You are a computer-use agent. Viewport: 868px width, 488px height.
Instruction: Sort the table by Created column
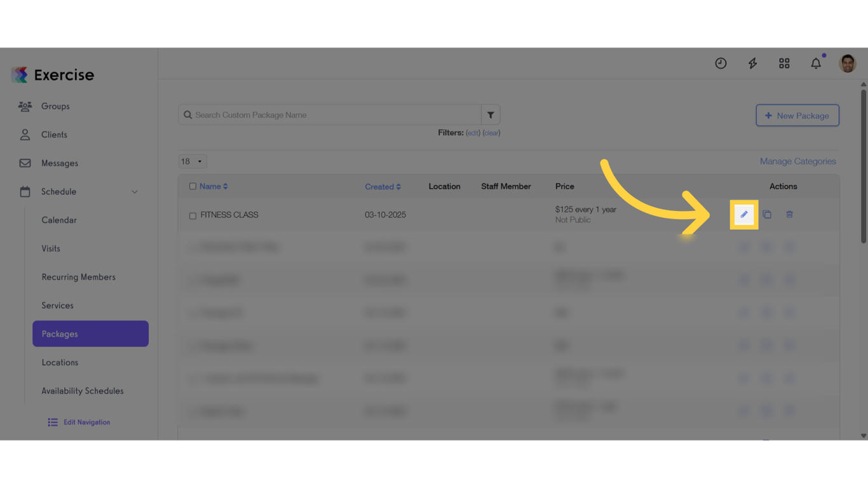383,187
